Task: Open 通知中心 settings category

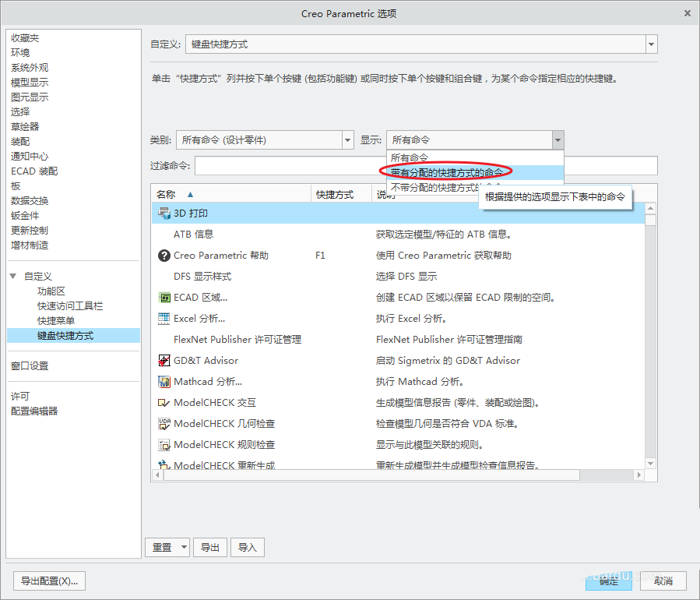Action: pos(30,157)
